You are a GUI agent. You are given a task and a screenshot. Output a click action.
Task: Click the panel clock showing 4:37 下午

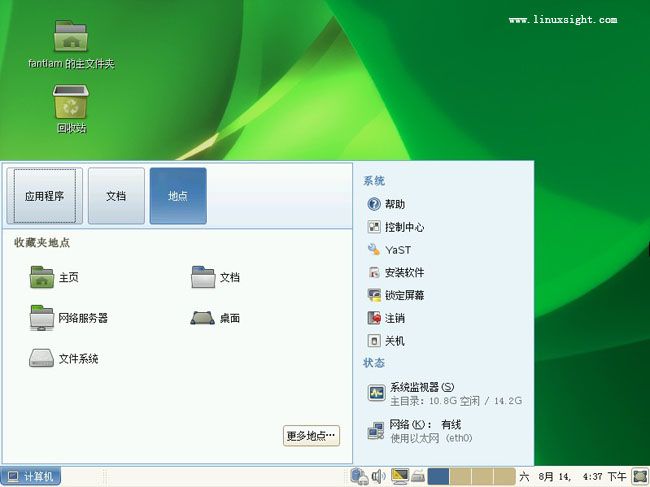572,477
